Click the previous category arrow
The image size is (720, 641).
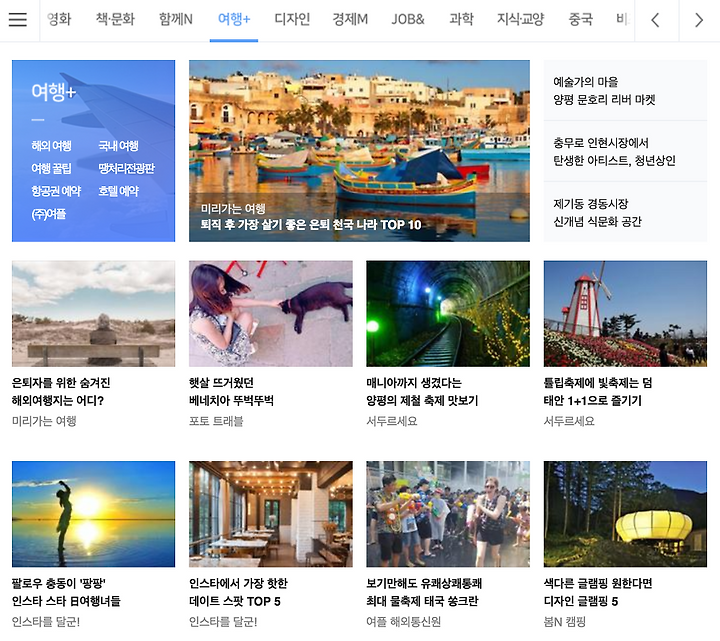(x=656, y=20)
